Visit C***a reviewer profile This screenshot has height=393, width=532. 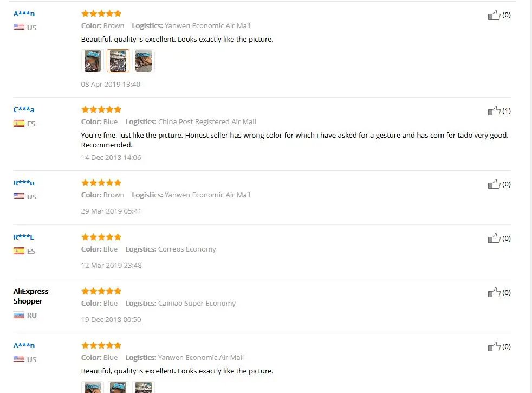coord(24,109)
